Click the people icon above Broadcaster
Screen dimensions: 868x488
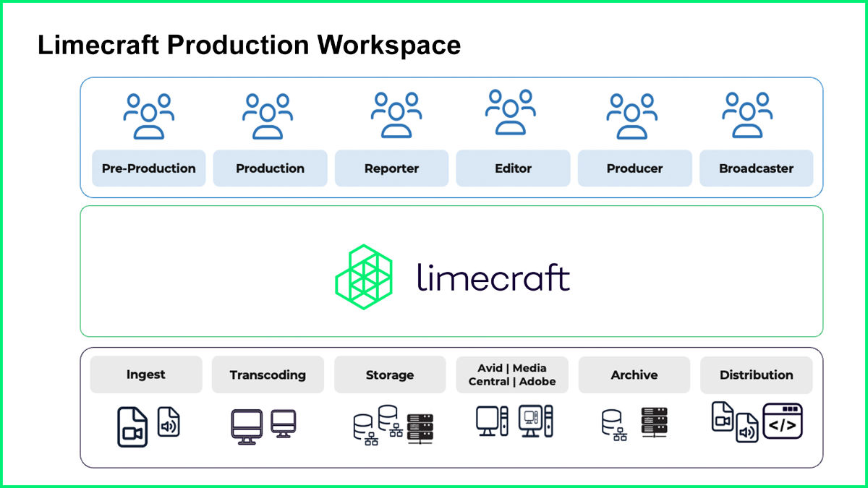(747, 114)
